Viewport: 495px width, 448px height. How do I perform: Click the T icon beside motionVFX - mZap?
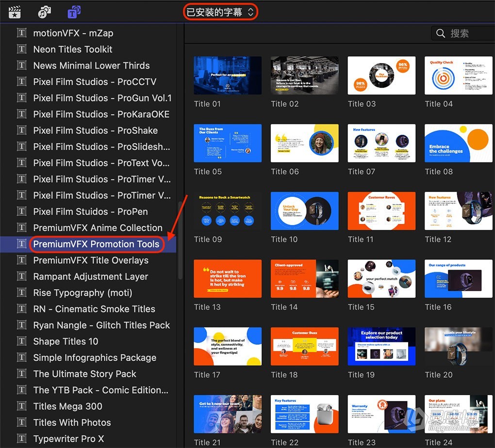click(21, 33)
